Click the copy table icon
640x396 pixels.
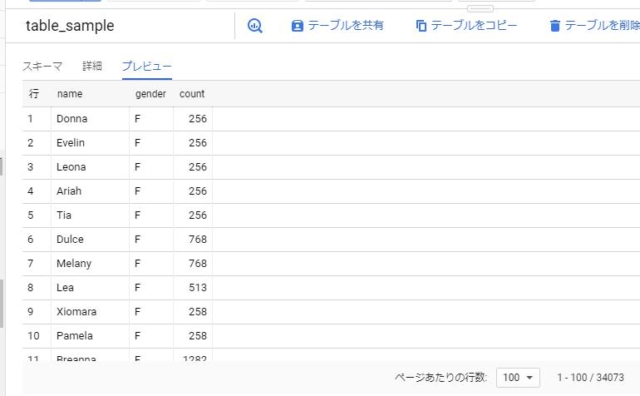coord(421,26)
